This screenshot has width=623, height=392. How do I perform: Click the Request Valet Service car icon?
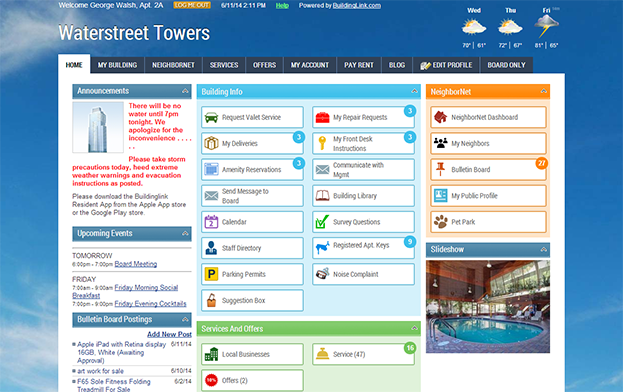[211, 118]
